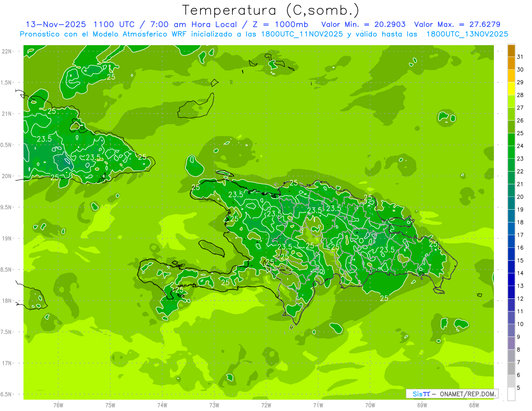Click the "20N" latitude axis label
The height and width of the screenshot is (411, 532).
[x=7, y=176]
